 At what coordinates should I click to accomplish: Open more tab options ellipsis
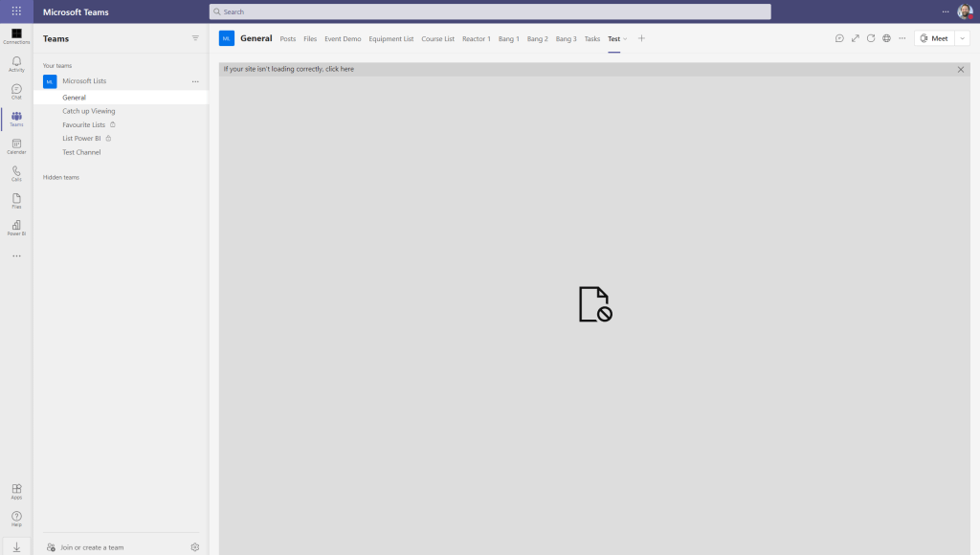[x=902, y=38]
